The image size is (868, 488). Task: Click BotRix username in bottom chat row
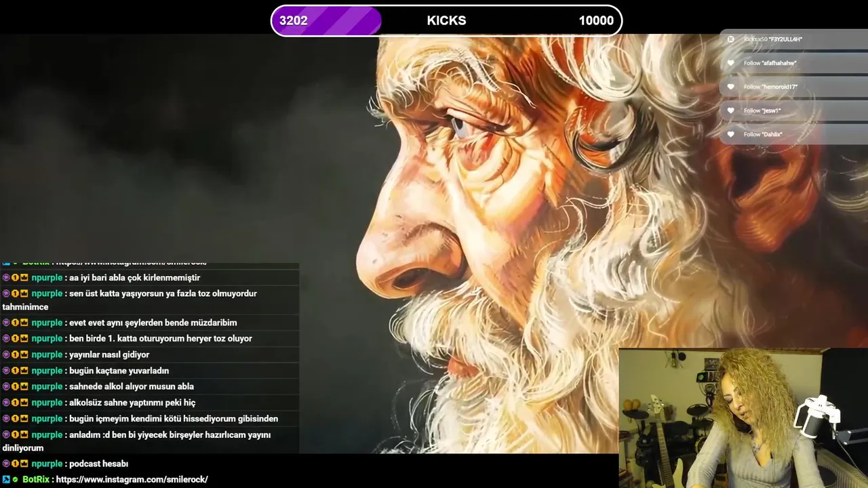point(36,479)
